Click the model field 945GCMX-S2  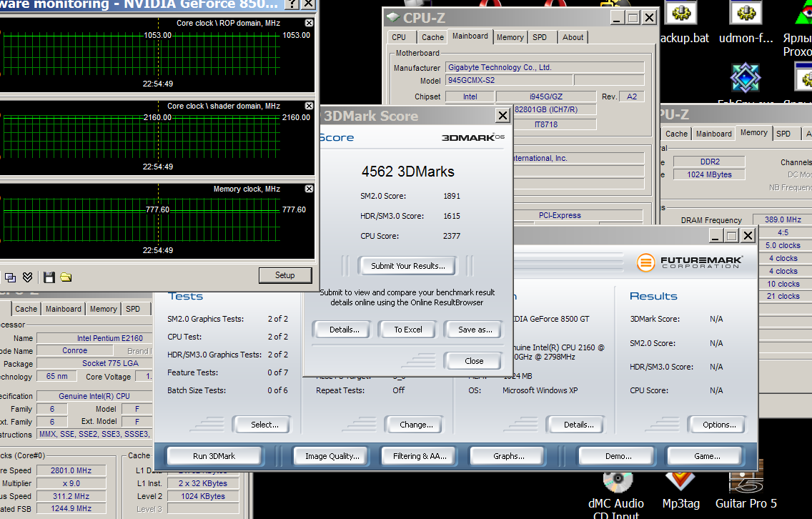(509, 80)
